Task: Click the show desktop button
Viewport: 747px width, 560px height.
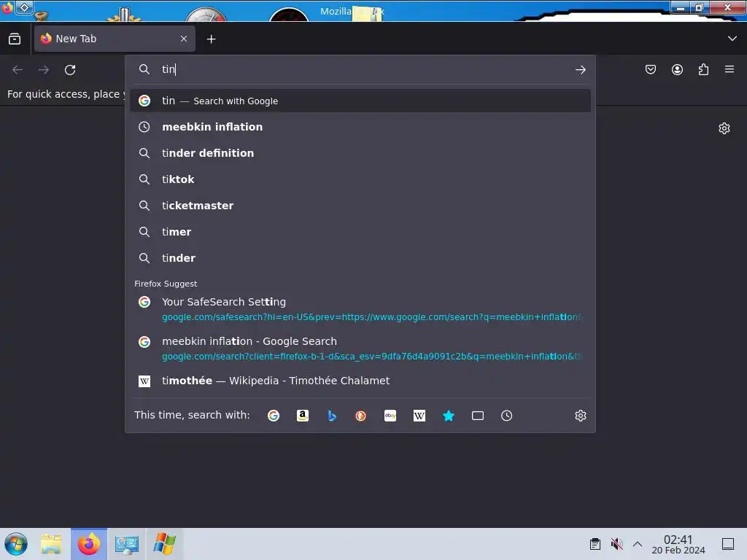Action: tap(728, 544)
